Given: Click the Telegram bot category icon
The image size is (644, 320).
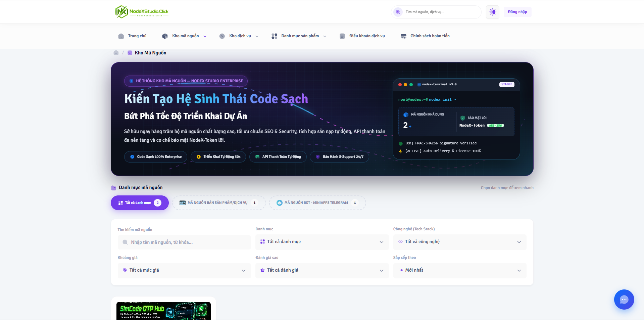Looking at the screenshot, I should click(x=280, y=203).
